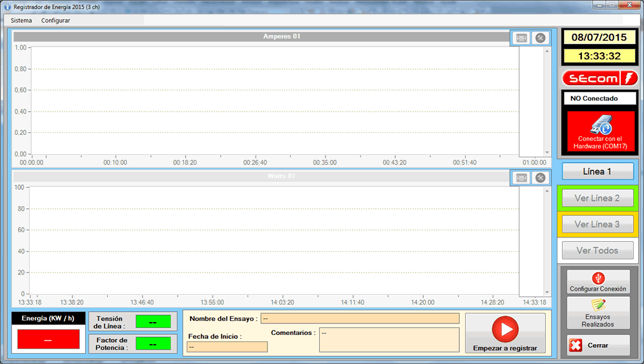Show all lines with Ver Todos
The width and height of the screenshot is (644, 364).
pyautogui.click(x=597, y=250)
